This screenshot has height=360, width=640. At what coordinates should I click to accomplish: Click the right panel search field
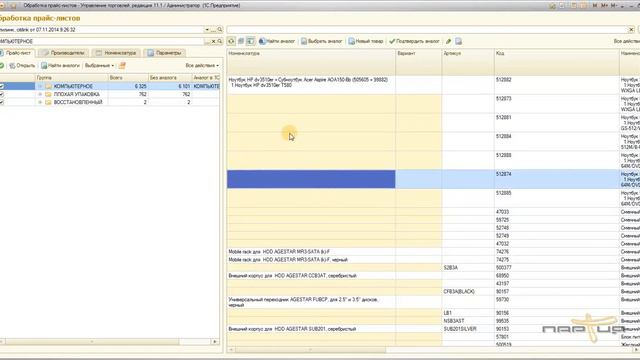[427, 30]
